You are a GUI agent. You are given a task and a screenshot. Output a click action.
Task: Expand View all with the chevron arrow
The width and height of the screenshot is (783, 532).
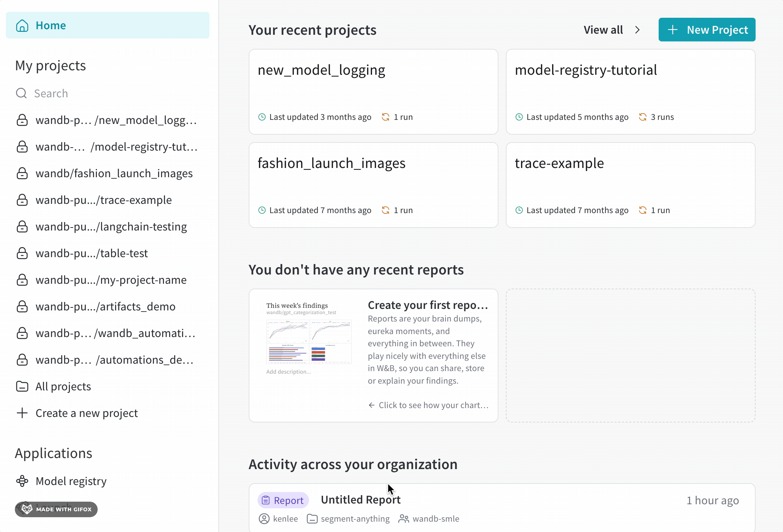(x=638, y=30)
